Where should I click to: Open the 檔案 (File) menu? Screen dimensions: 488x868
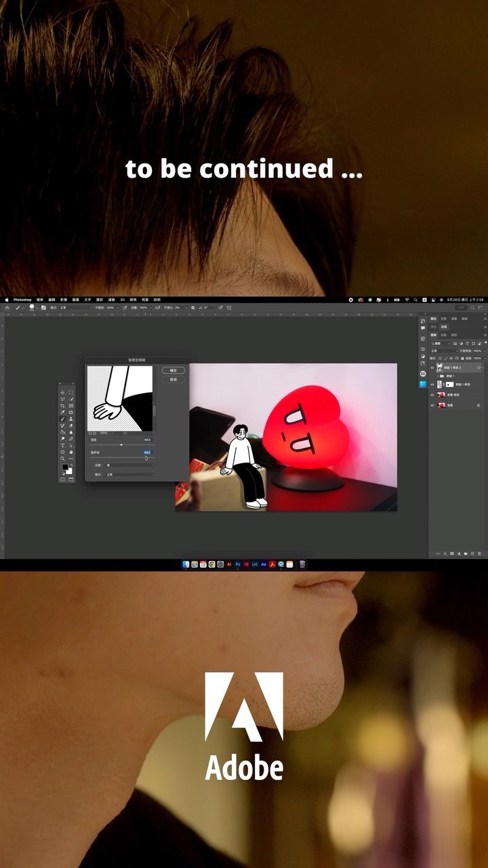pyautogui.click(x=40, y=300)
